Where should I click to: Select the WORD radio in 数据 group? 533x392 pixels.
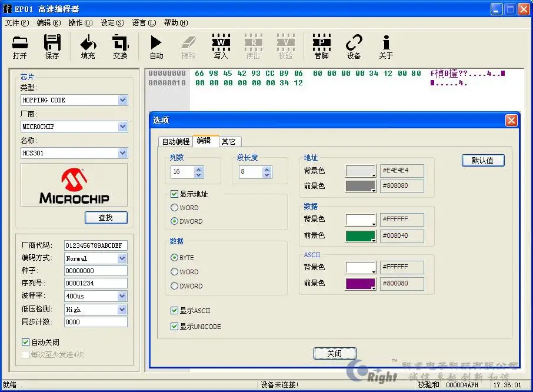click(174, 272)
